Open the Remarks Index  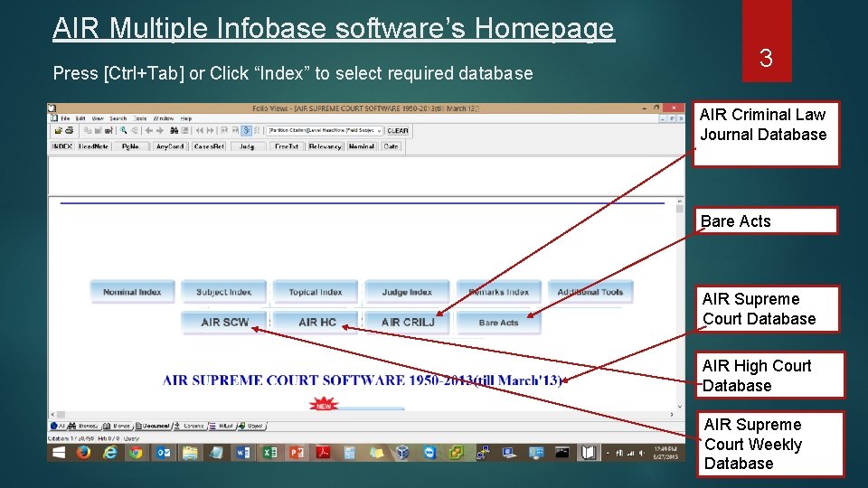499,292
